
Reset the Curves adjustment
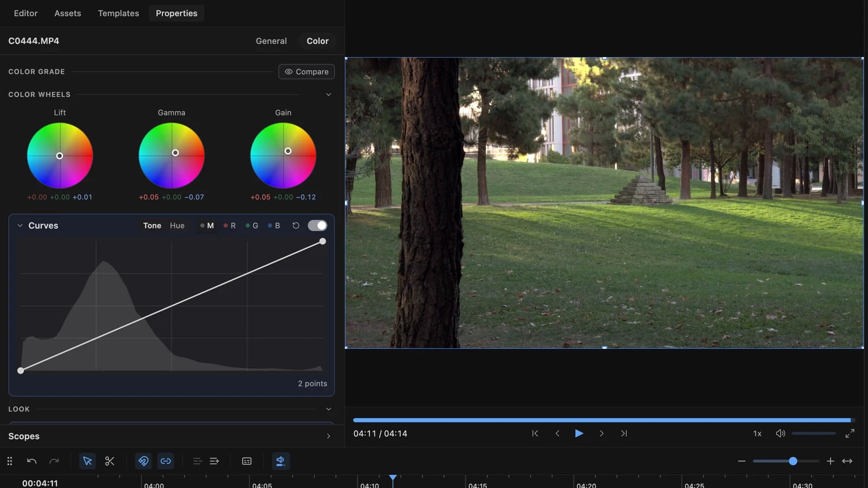click(296, 226)
